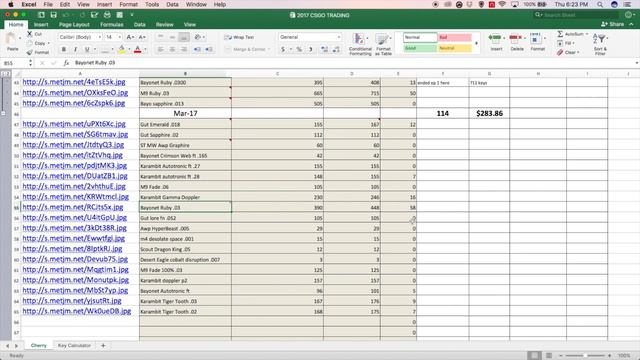Open the Data ribbon tab

point(140,24)
